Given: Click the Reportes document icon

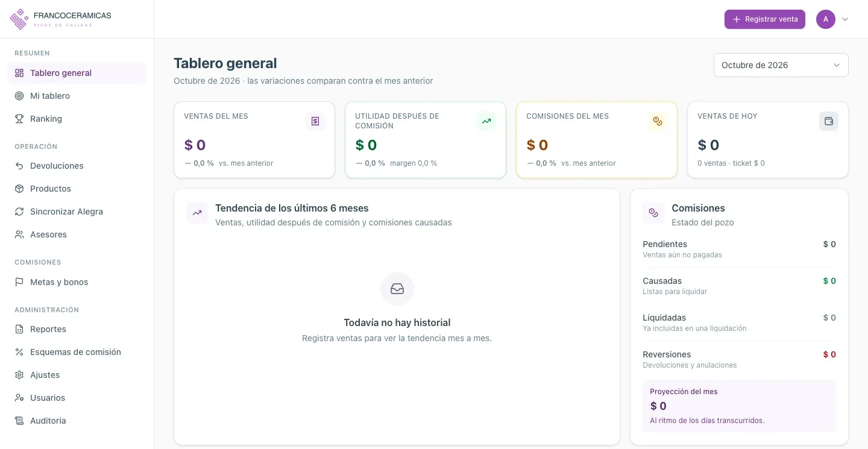Looking at the screenshot, I should (x=19, y=329).
